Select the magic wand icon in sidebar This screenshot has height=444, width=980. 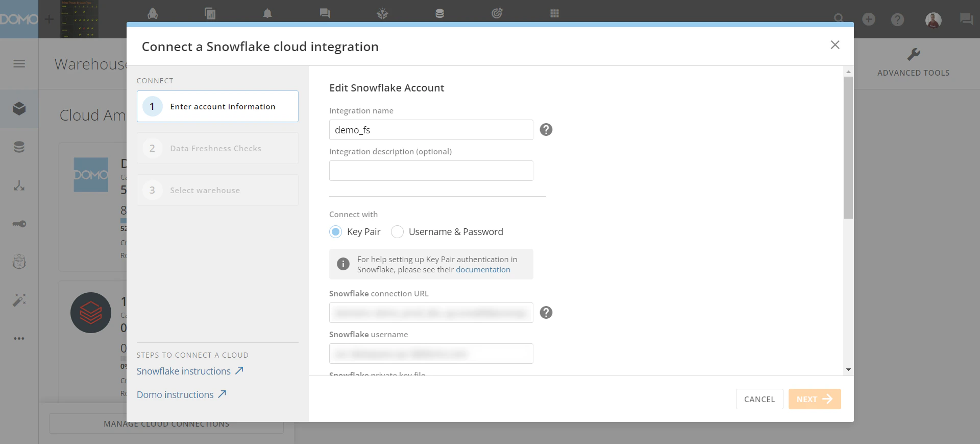pos(19,300)
